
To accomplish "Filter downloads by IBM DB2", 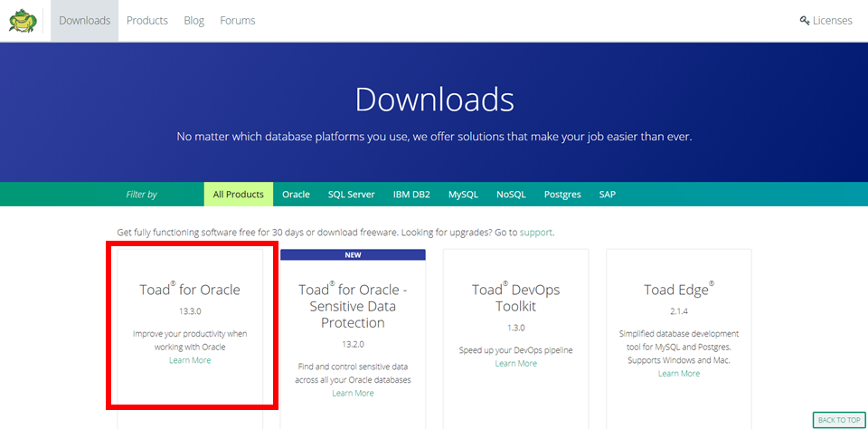I will 412,195.
